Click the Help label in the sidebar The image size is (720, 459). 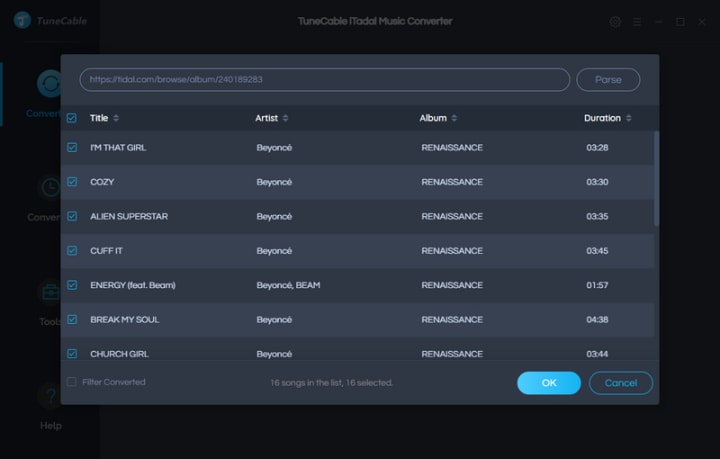coord(51,425)
